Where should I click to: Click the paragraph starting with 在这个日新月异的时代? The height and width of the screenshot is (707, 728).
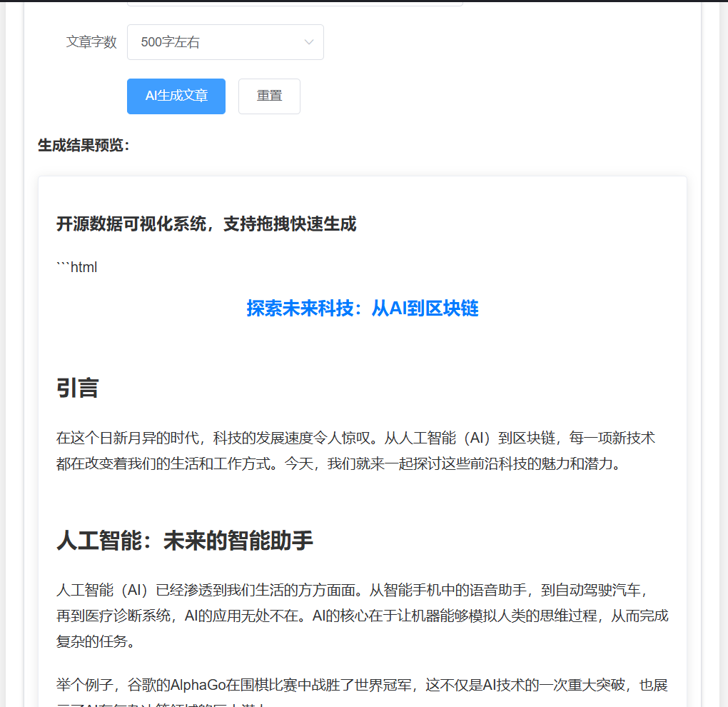355,438
